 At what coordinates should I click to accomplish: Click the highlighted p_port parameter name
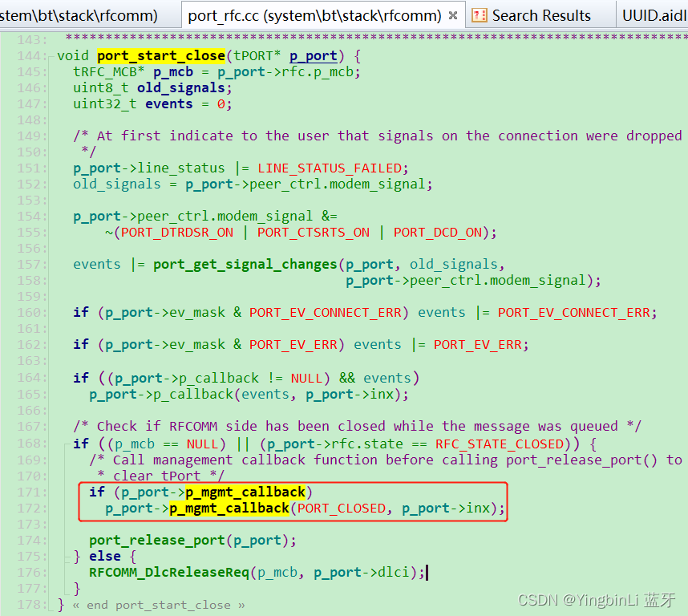tap(313, 55)
